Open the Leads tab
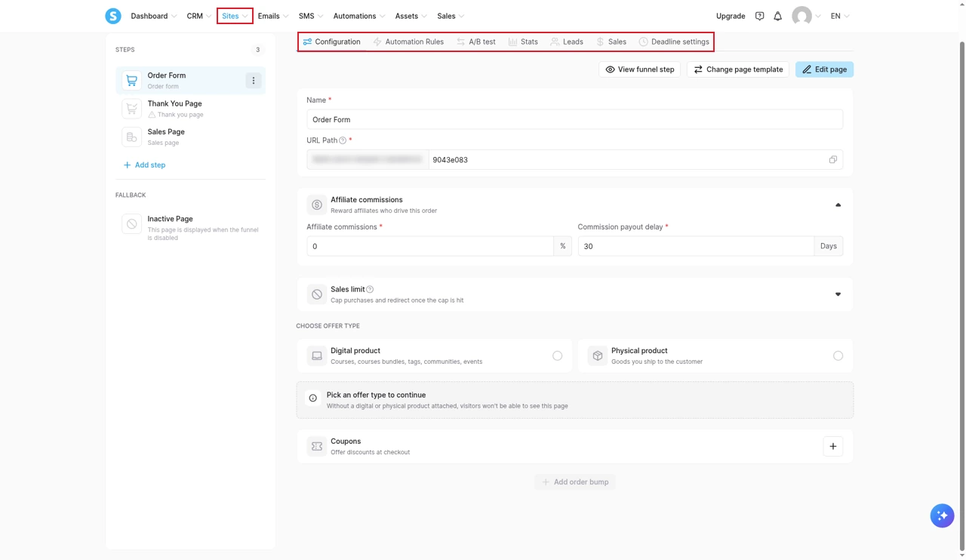This screenshot has height=560, width=966. 567,42
